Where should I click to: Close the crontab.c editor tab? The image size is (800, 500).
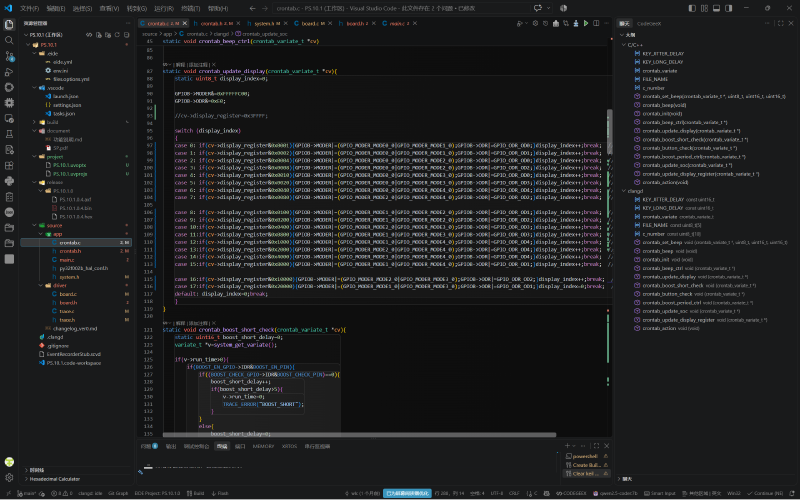point(185,23)
